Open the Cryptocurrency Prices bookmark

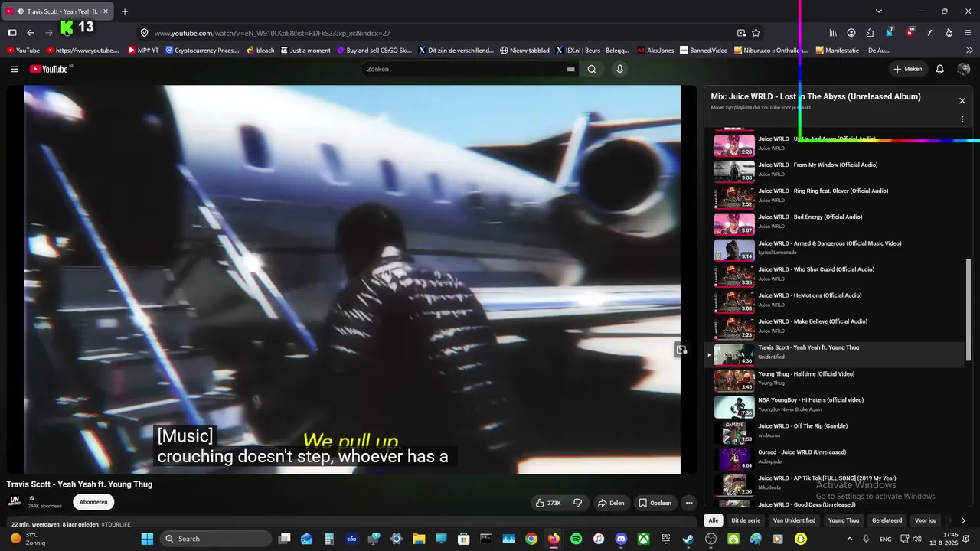[202, 51]
